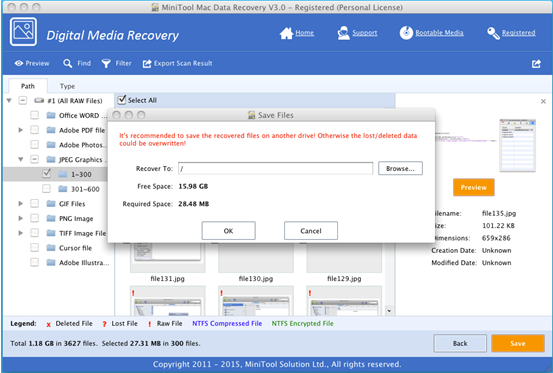Click the Office WORD folder icon
553x373 pixels.
pyautogui.click(x=51, y=115)
